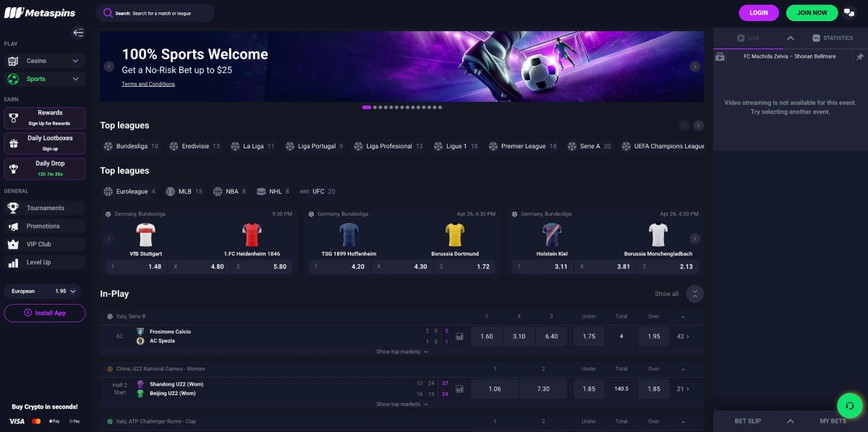Image resolution: width=868 pixels, height=432 pixels.
Task: Click Show all in-play events
Action: (x=667, y=294)
